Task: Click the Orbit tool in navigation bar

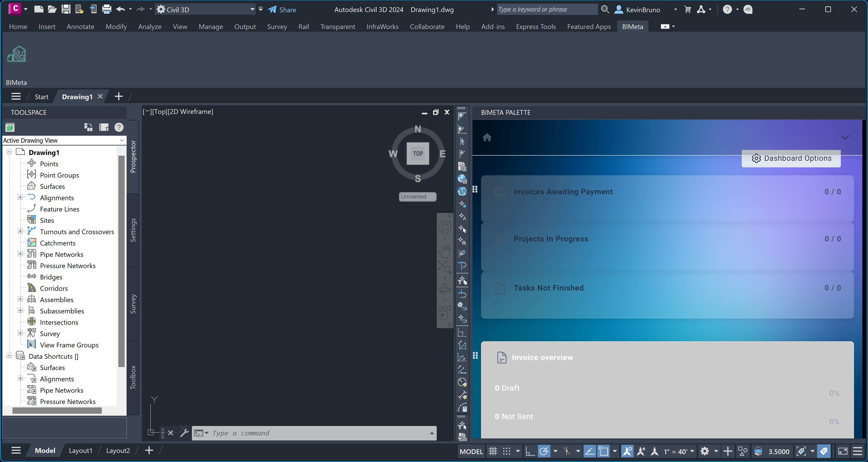Action: [445, 289]
